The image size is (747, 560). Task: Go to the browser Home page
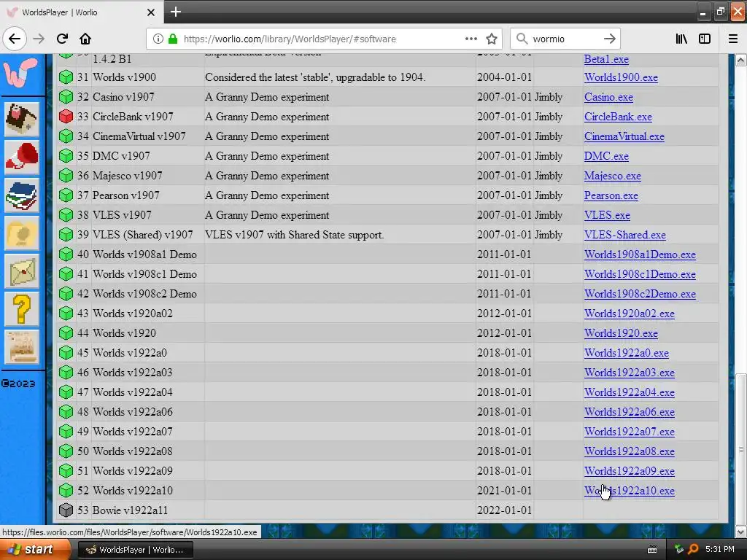[85, 39]
